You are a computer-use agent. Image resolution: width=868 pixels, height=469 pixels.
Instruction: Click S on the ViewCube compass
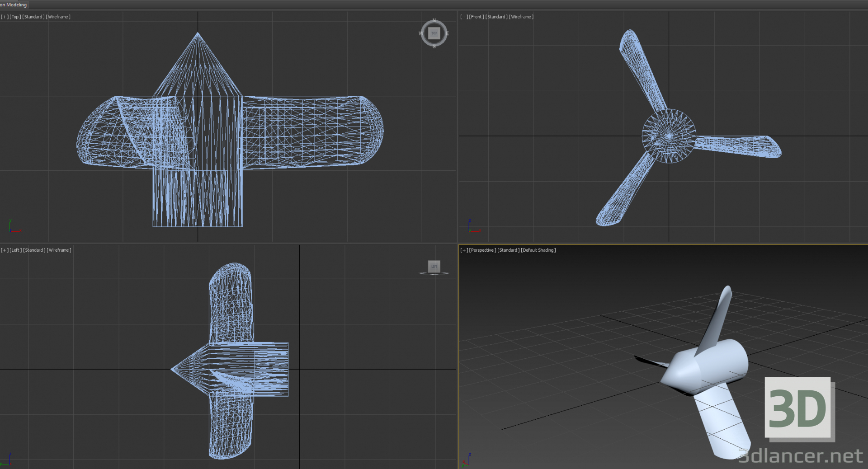[x=434, y=46]
